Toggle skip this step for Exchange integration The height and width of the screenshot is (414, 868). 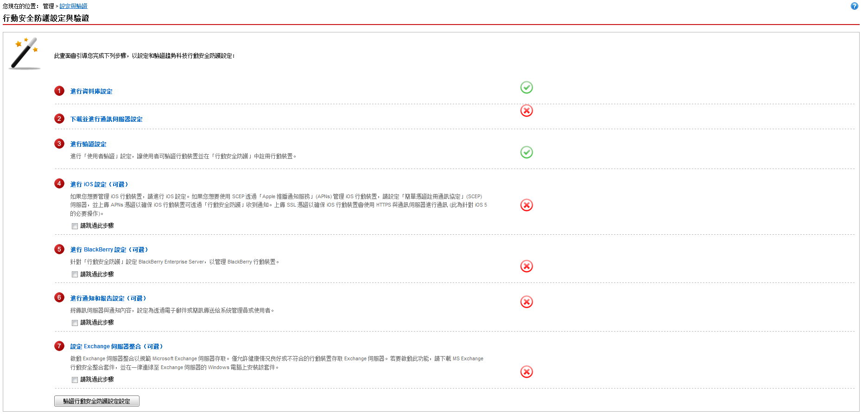point(75,380)
